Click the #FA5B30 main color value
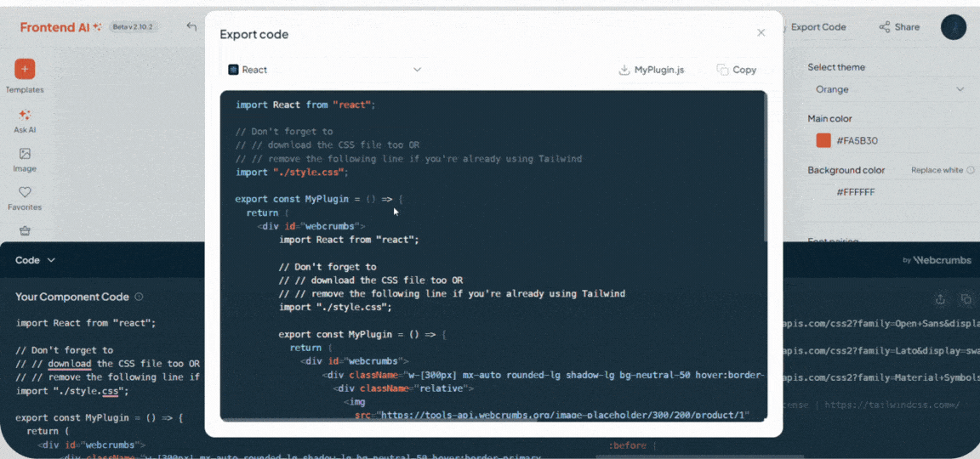This screenshot has width=980, height=459. [x=857, y=140]
